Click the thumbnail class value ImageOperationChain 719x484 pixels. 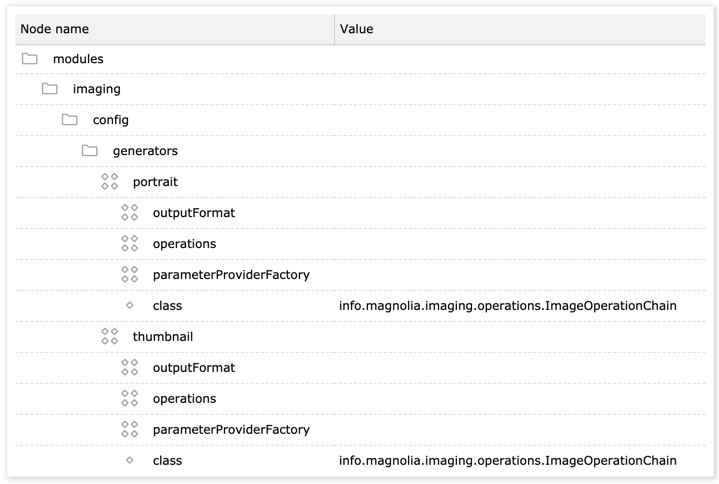[x=507, y=460]
